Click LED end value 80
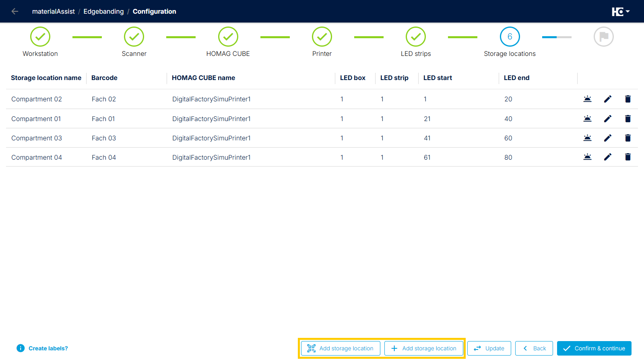The height and width of the screenshot is (362, 644). (x=508, y=157)
